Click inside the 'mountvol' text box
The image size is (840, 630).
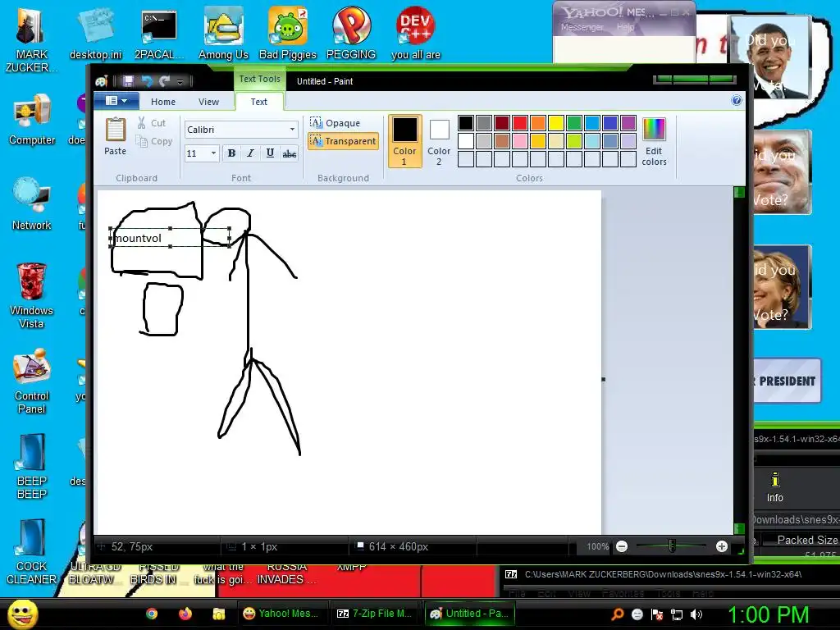(171, 238)
